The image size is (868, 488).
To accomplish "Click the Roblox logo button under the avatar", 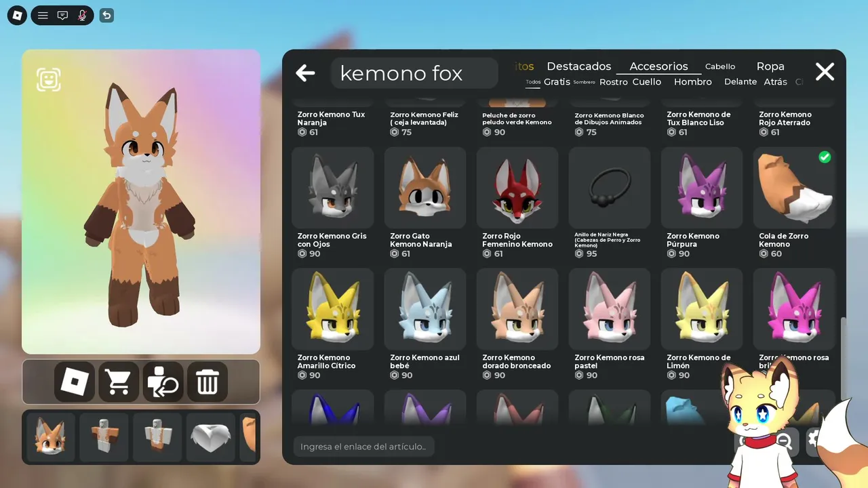I will tap(75, 382).
